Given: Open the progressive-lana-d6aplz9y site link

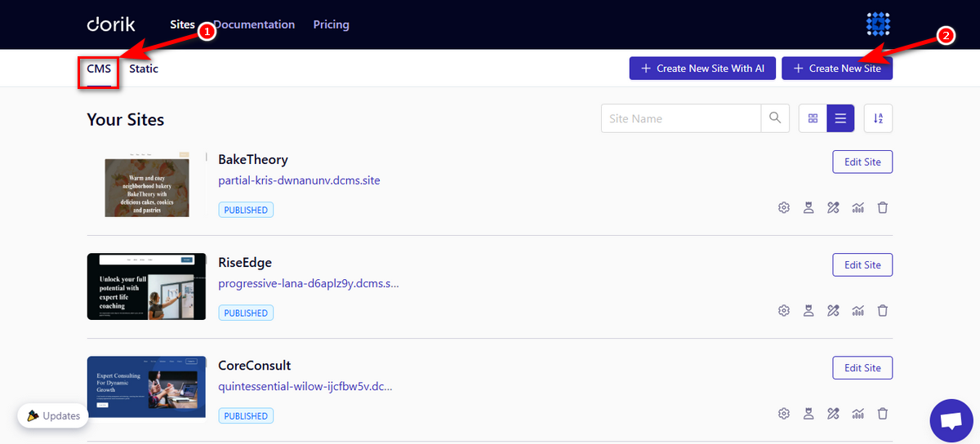Looking at the screenshot, I should tap(309, 284).
